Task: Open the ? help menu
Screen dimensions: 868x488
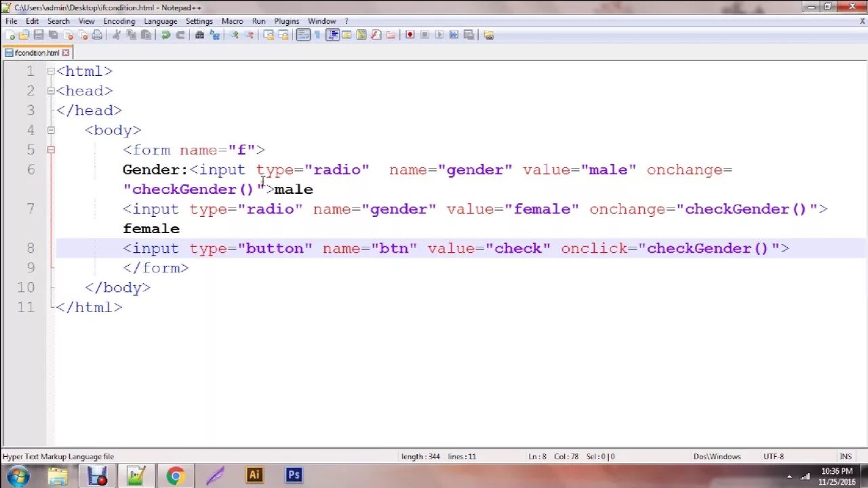Action: (347, 21)
